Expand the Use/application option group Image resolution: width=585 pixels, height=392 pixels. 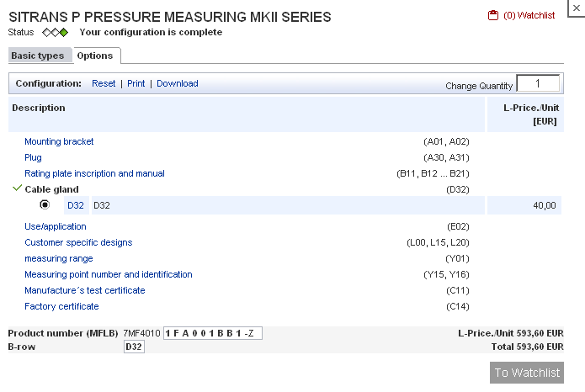(x=56, y=227)
